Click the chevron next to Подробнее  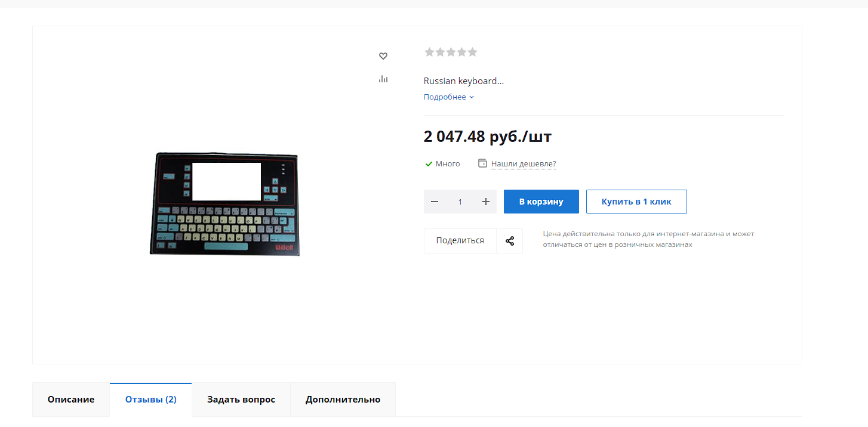472,97
